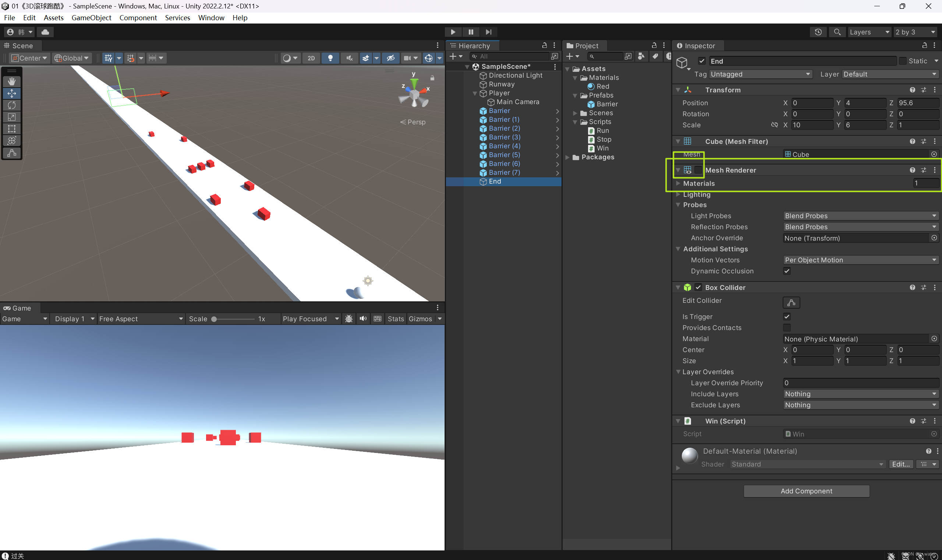
Task: Click the Game view Scale slider
Action: [x=234, y=319]
